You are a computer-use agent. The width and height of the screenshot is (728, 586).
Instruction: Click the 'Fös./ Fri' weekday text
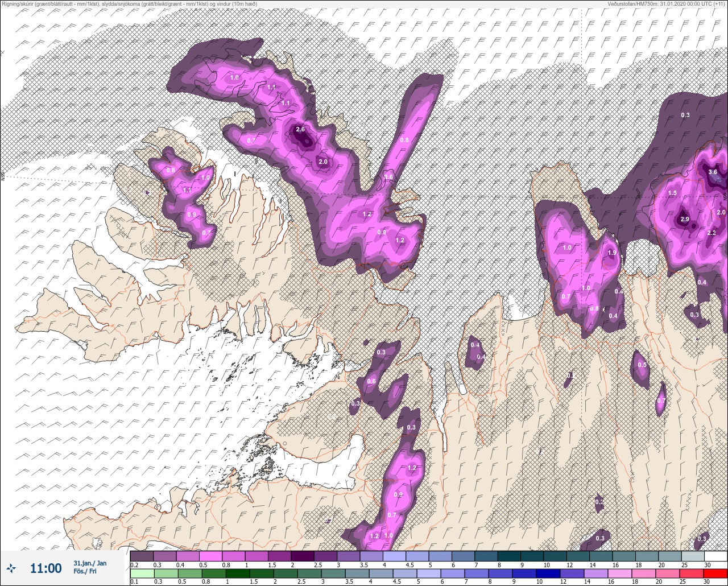tap(85, 571)
